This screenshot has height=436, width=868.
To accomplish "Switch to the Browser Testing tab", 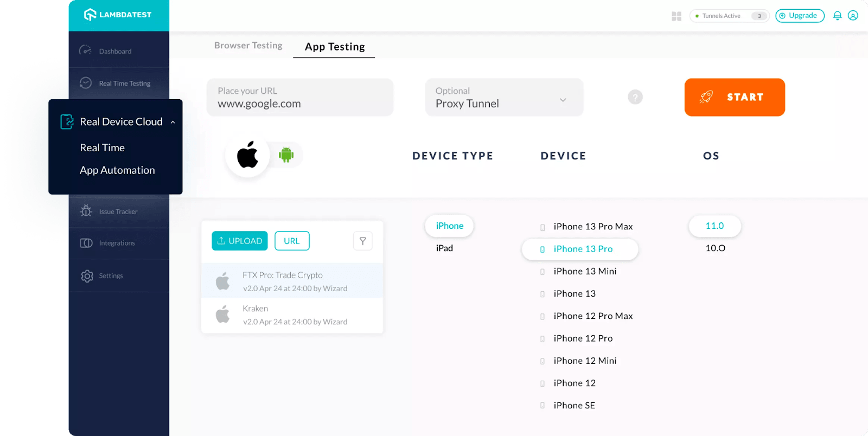I will (248, 46).
